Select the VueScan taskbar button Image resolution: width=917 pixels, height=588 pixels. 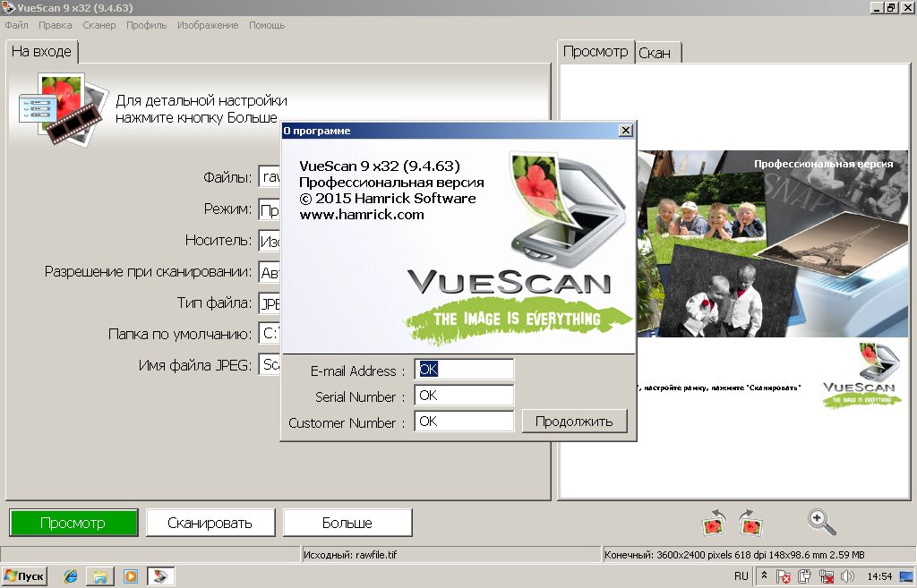[160, 576]
